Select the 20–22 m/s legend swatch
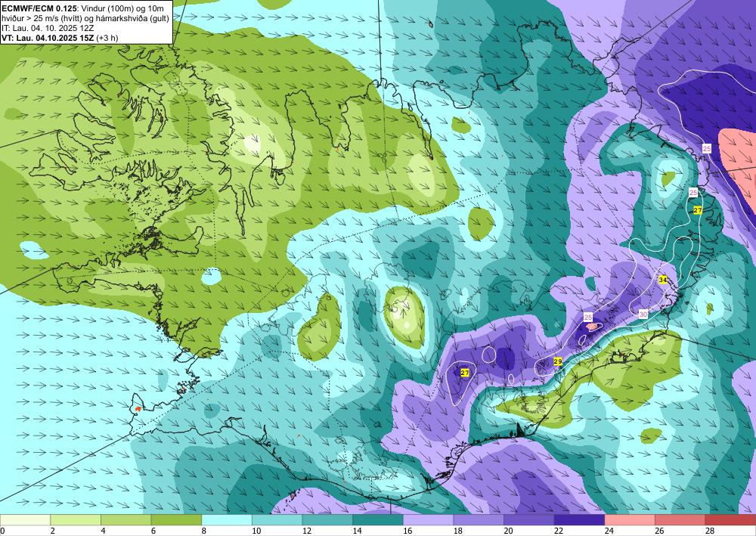The image size is (756, 536). click(529, 520)
